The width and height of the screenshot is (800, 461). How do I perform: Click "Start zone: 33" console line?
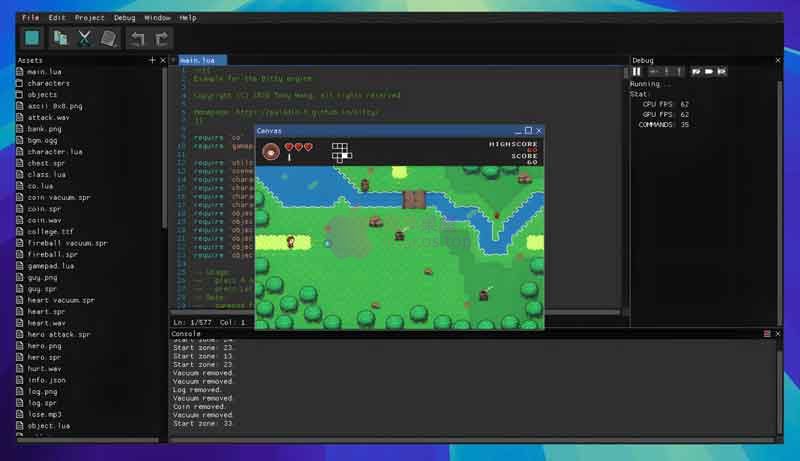pyautogui.click(x=203, y=423)
